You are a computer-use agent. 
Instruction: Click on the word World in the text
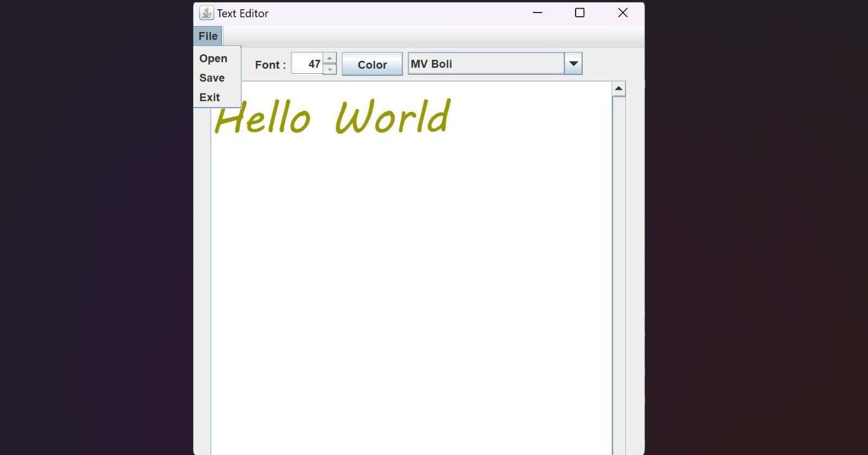393,116
